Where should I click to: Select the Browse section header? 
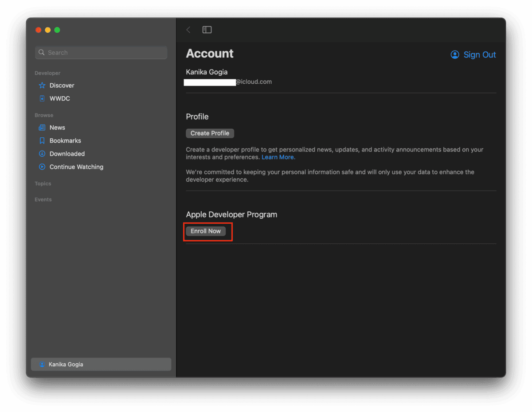click(43, 115)
